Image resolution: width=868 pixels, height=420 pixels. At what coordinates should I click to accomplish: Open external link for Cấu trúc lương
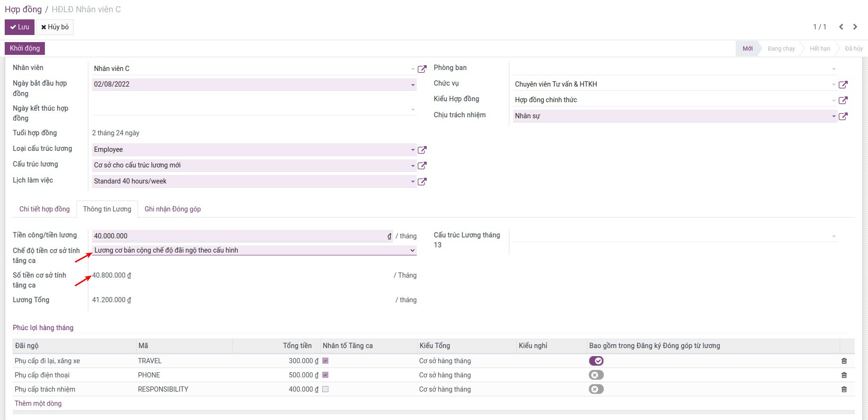pos(422,166)
